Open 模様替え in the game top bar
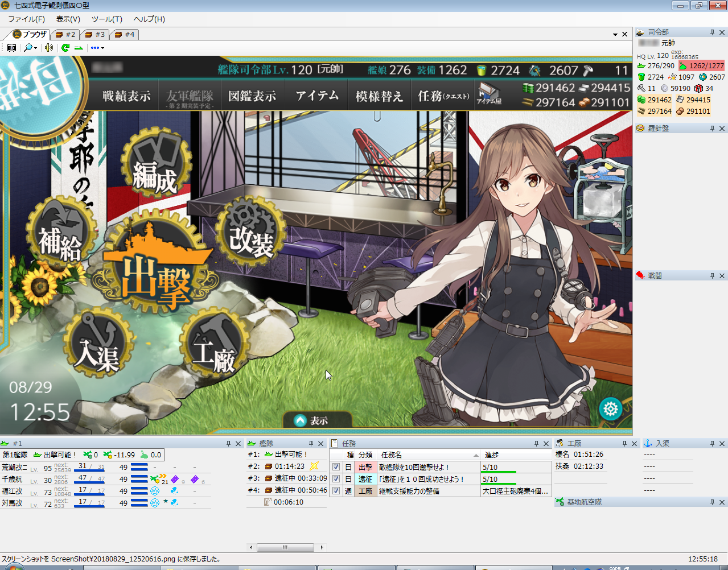Screen dimensions: 728x570 click(x=379, y=96)
